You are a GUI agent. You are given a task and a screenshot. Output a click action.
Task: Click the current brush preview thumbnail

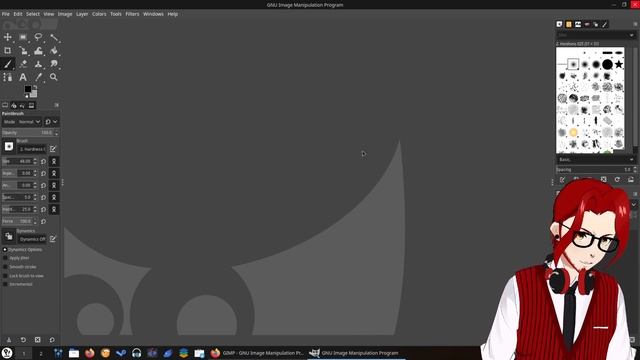tap(9, 146)
